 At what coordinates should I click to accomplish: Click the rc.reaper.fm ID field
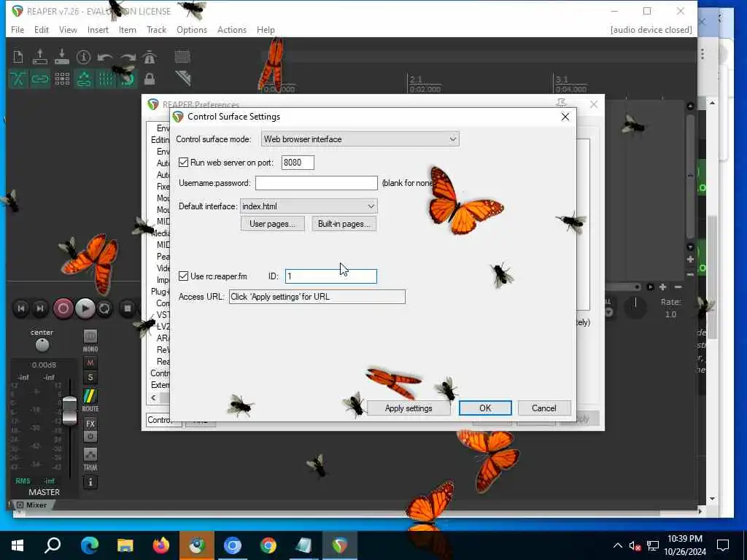click(331, 276)
